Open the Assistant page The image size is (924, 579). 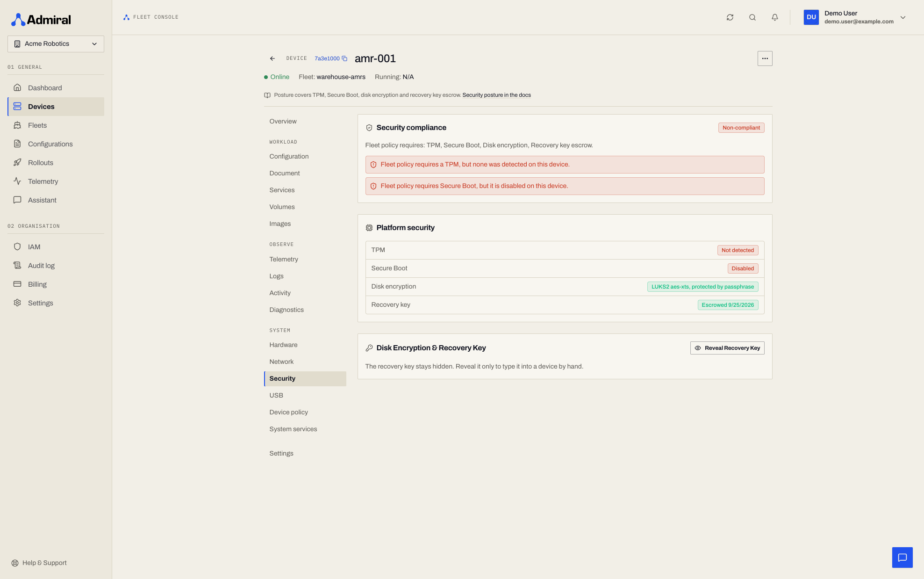[56, 200]
